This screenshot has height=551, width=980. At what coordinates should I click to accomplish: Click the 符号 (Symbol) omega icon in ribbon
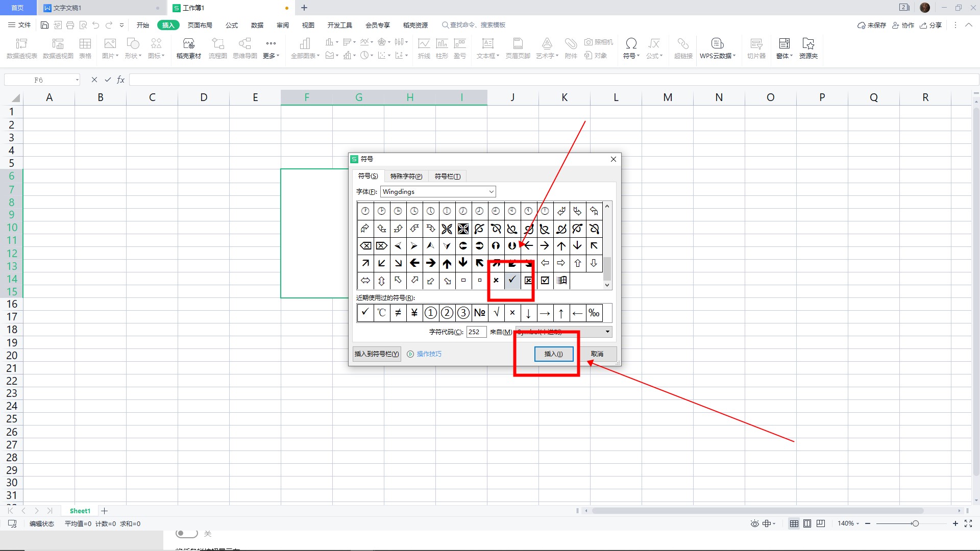click(x=631, y=44)
